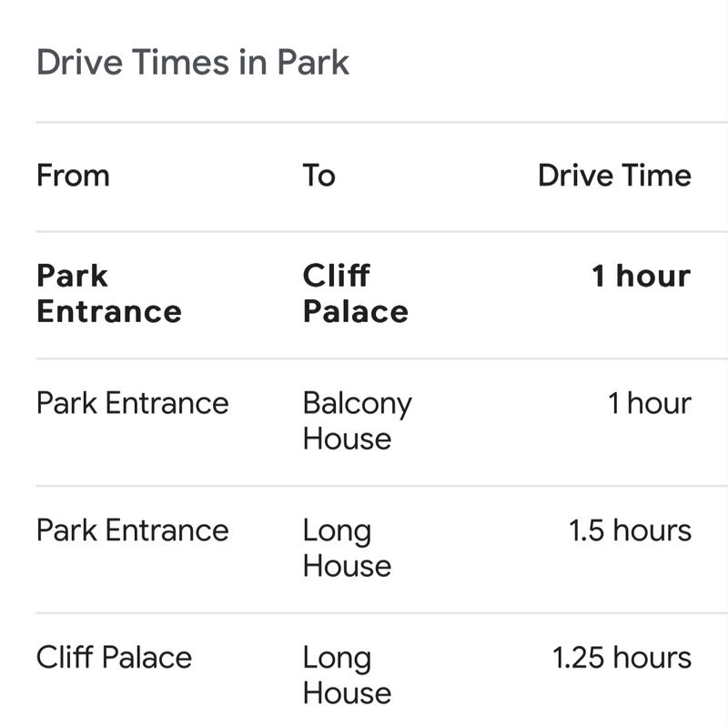The image size is (728, 727).
Task: Select the 'Balcony House' destination cell
Action: [358, 420]
